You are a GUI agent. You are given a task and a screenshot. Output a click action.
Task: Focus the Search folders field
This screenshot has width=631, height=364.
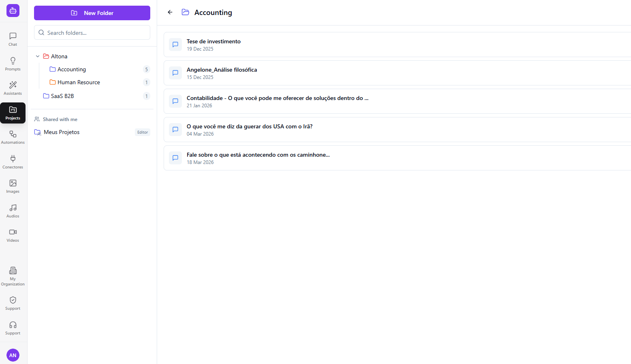tap(92, 32)
